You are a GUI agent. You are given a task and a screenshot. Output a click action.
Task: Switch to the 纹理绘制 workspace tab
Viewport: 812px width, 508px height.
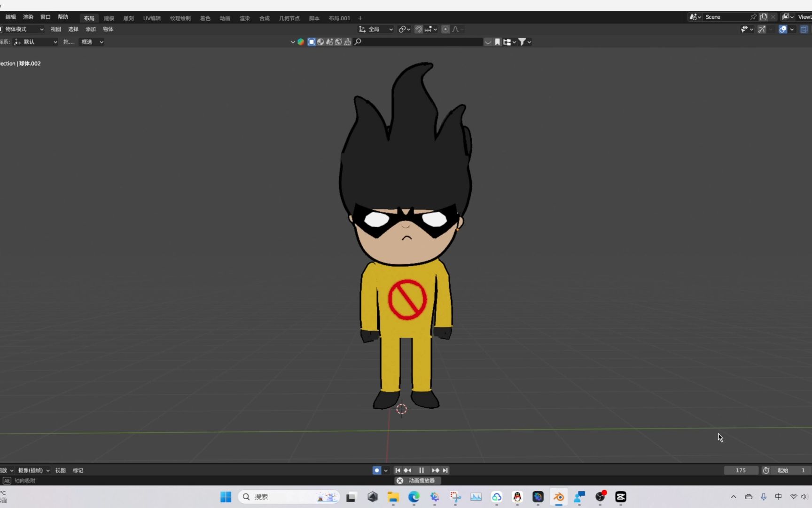(x=180, y=18)
